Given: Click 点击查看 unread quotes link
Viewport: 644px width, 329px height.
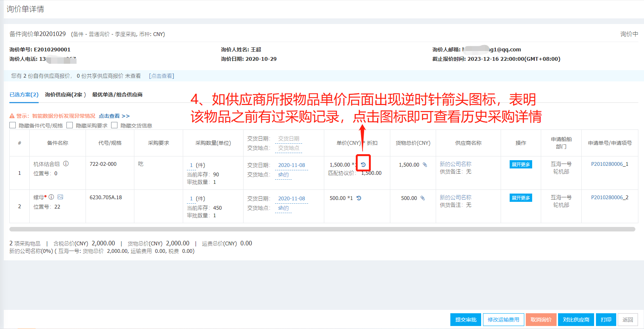Looking at the screenshot, I should [161, 76].
